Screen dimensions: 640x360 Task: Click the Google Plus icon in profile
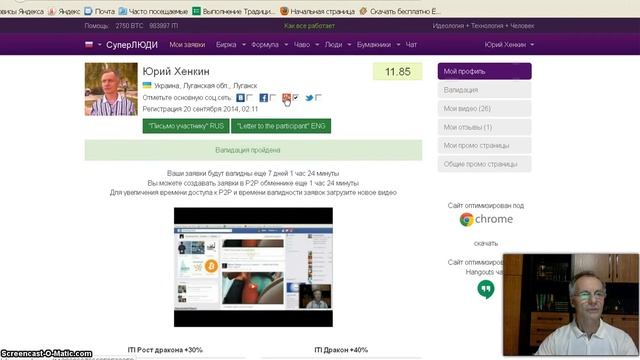tap(287, 98)
